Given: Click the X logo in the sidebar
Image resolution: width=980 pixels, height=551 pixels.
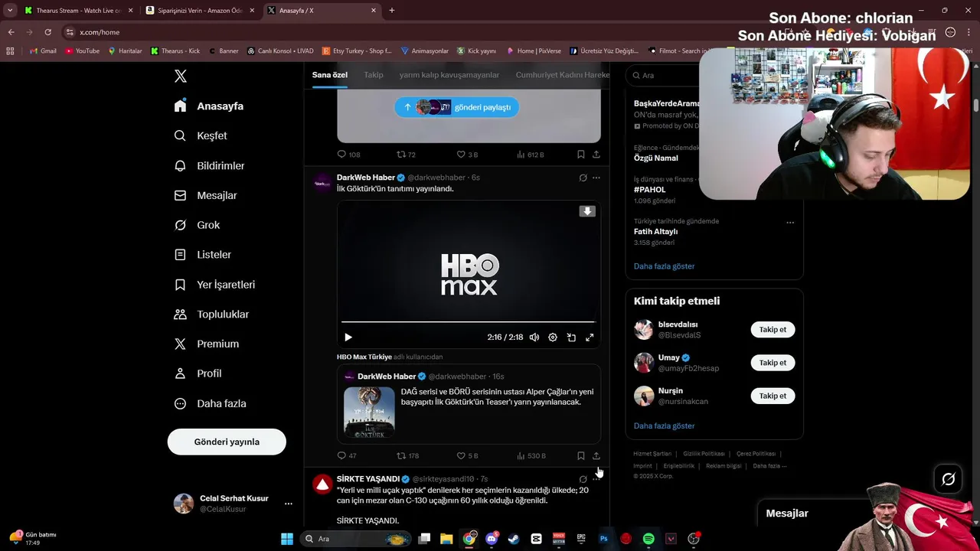Looking at the screenshot, I should click(181, 76).
